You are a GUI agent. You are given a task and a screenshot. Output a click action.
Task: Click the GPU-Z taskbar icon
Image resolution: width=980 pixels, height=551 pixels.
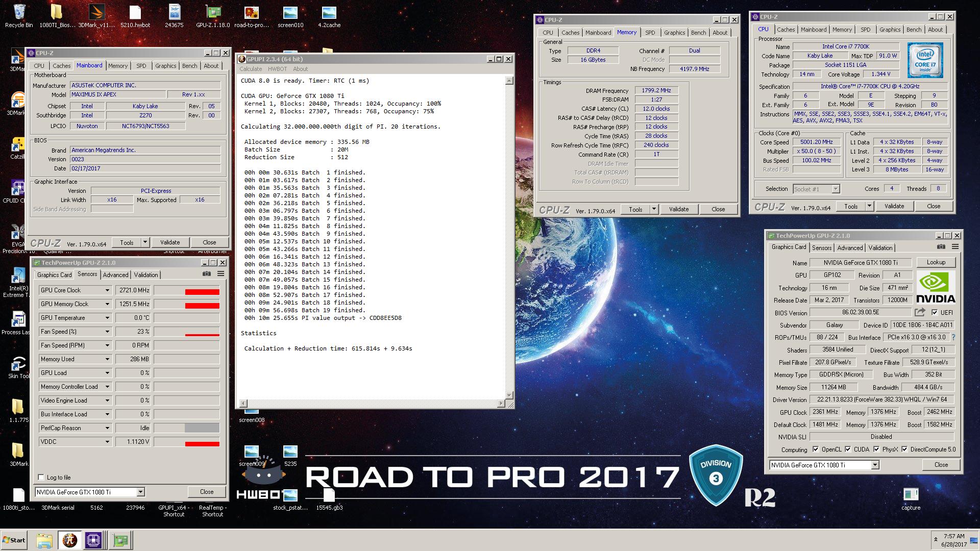pyautogui.click(x=120, y=540)
